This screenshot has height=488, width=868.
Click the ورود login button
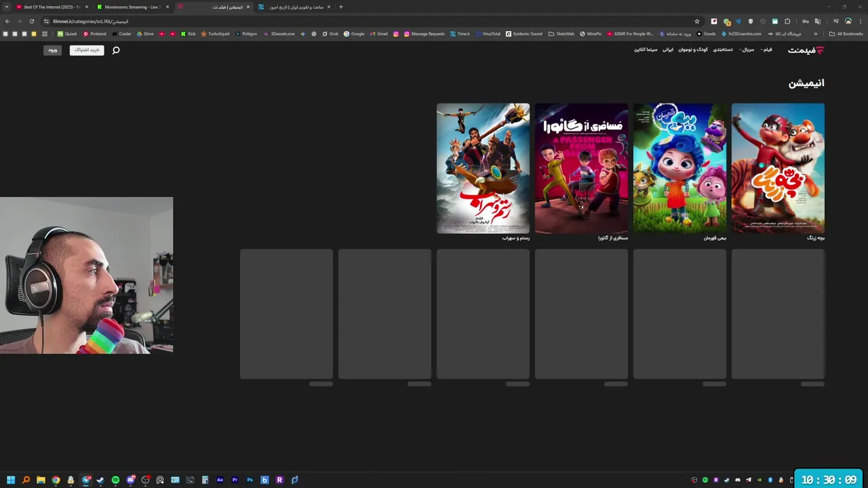tap(52, 50)
